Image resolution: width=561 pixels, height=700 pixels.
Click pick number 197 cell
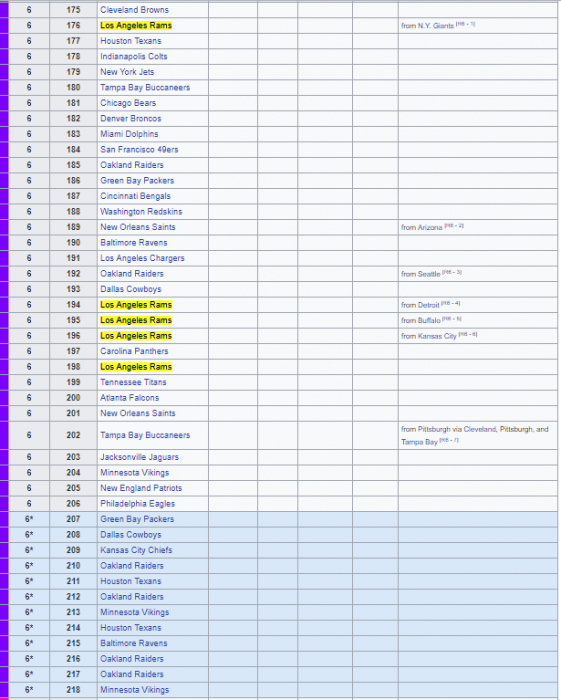[73, 351]
